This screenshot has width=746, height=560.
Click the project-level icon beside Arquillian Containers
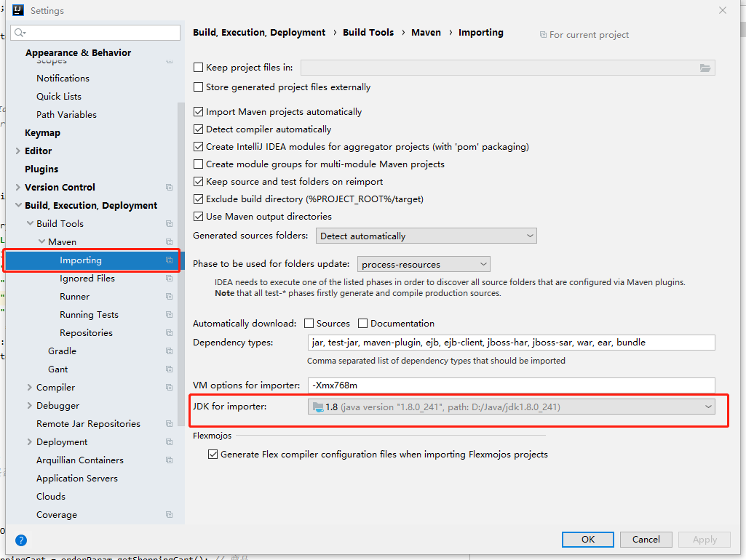pyautogui.click(x=169, y=460)
